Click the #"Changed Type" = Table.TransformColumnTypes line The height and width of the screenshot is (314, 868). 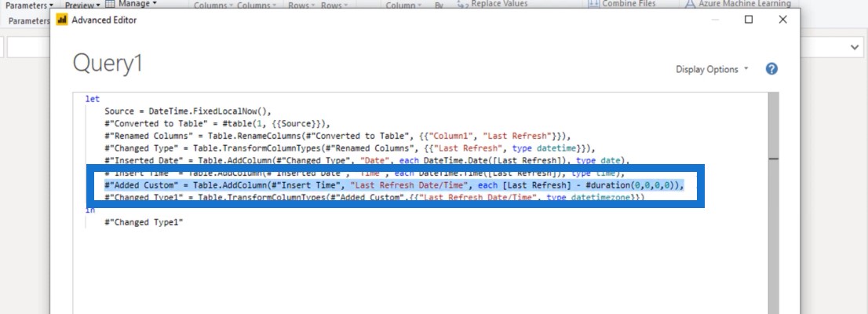(350, 148)
